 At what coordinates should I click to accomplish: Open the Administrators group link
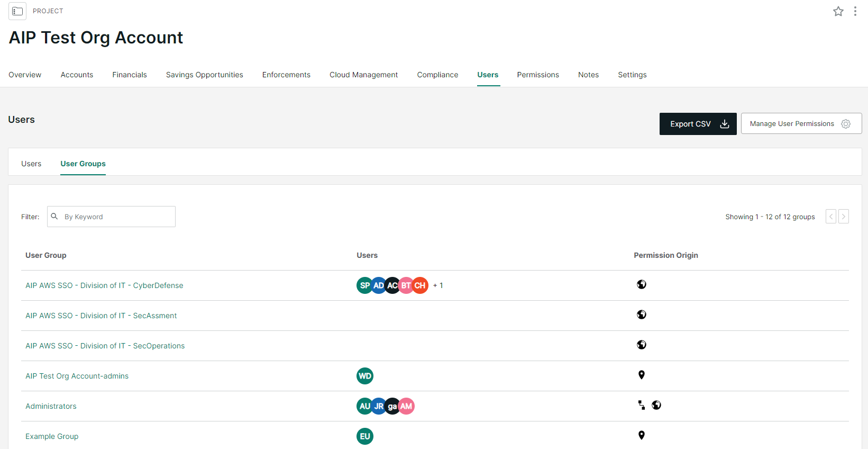point(51,406)
